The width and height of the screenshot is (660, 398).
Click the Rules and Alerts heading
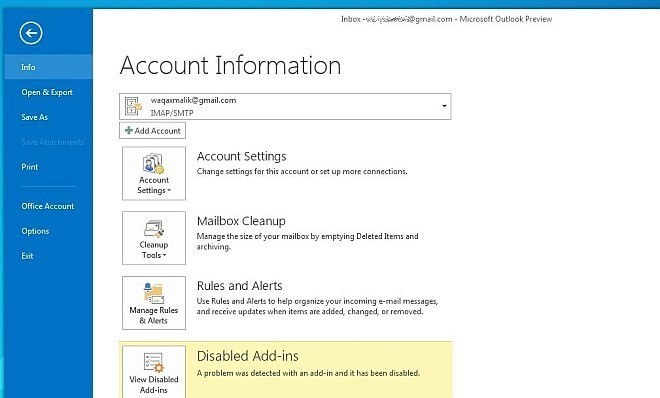coord(240,286)
